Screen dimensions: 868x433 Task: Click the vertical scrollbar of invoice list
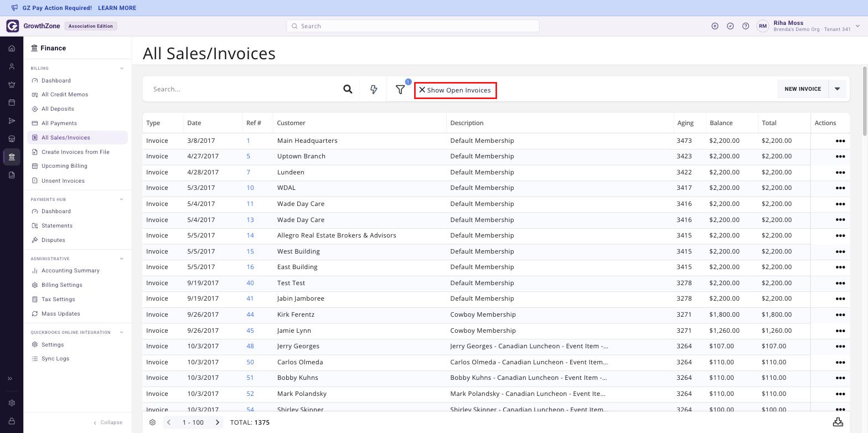pyautogui.click(x=865, y=100)
